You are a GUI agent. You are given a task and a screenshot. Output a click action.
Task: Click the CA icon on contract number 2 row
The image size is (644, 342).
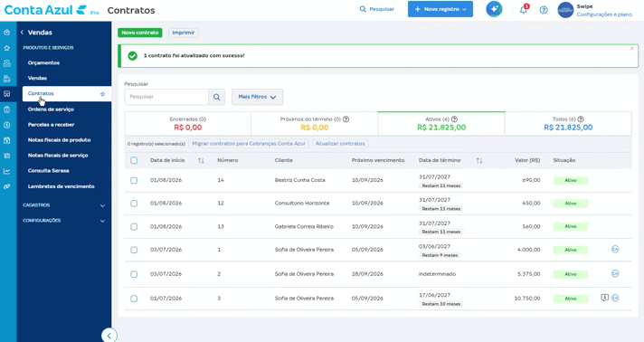click(615, 274)
